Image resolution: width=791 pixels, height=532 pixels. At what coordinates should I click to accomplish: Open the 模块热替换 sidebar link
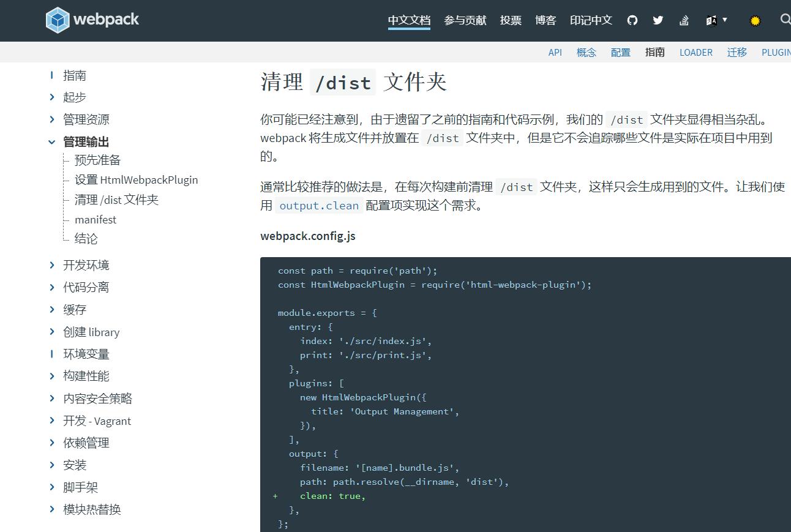click(x=92, y=509)
